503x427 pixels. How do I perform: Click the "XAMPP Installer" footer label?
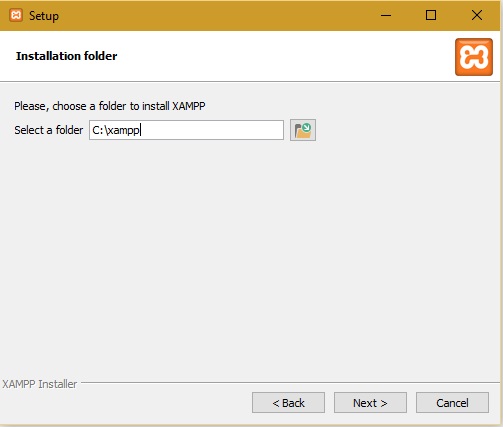40,384
